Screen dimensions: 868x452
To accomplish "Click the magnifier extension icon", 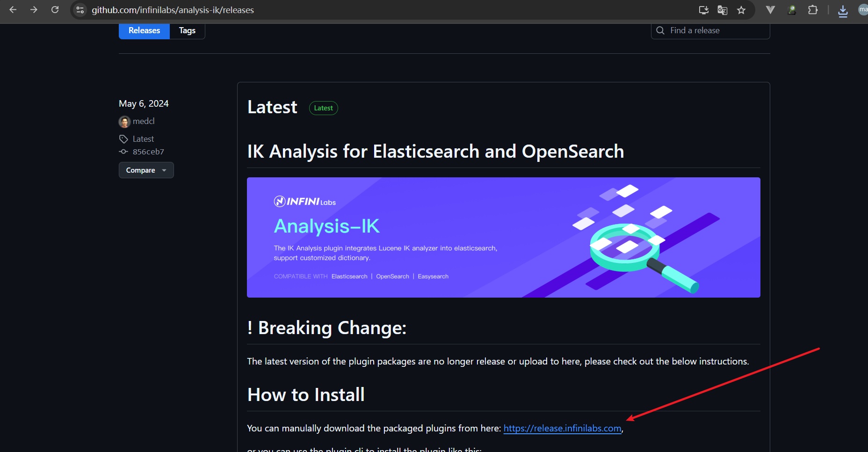I will tap(792, 10).
